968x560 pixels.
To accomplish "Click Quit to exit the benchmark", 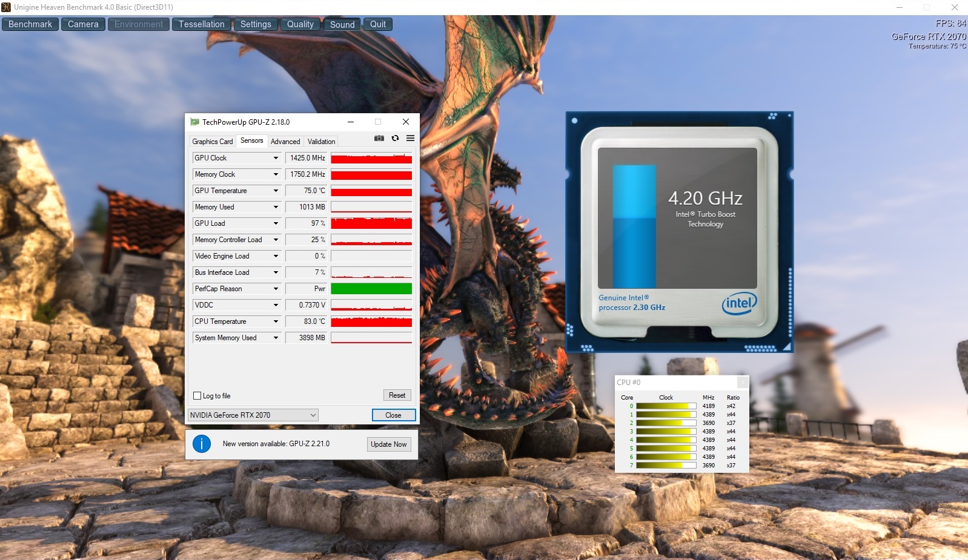I will [378, 24].
